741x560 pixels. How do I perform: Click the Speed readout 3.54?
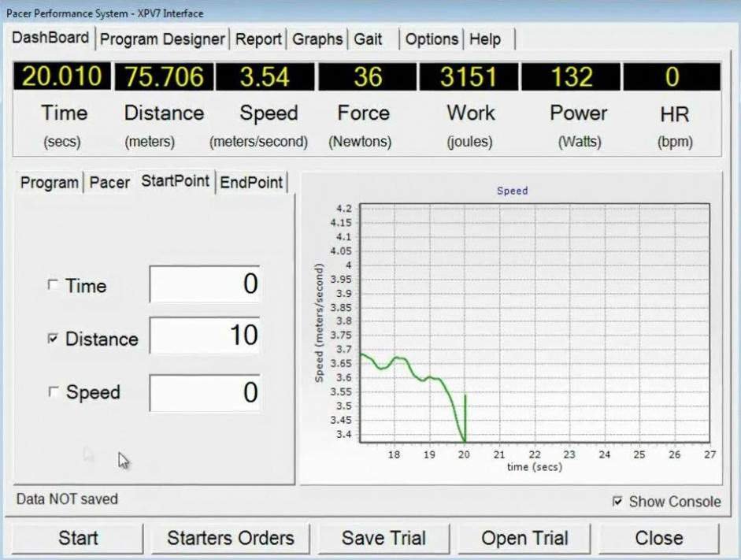pos(265,76)
